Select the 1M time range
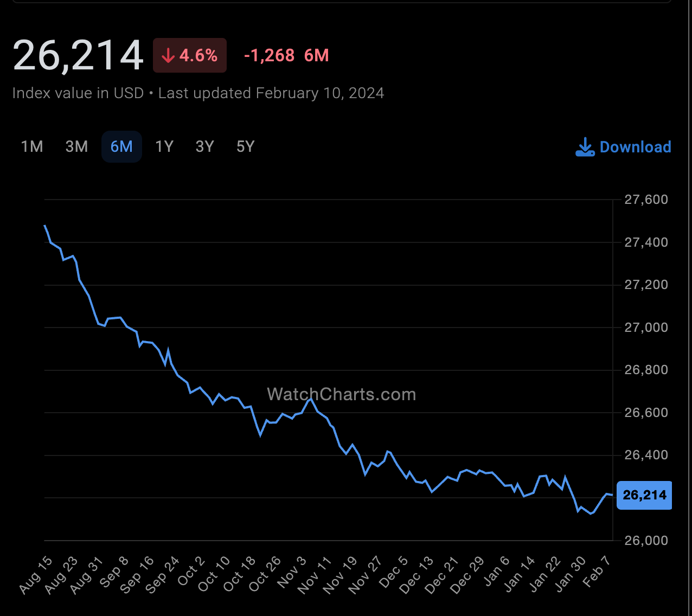This screenshot has height=616, width=692. coord(32,146)
